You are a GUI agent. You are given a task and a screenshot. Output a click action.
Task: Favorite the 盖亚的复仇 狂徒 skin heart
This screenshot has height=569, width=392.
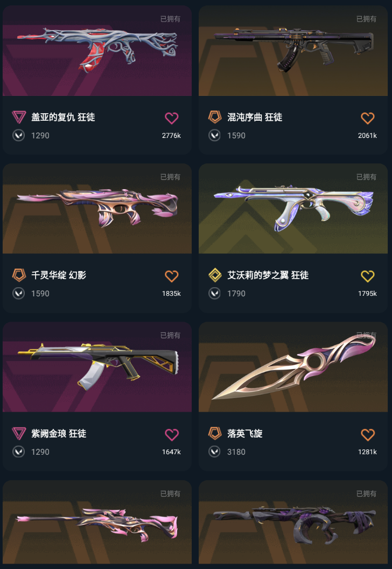click(172, 118)
